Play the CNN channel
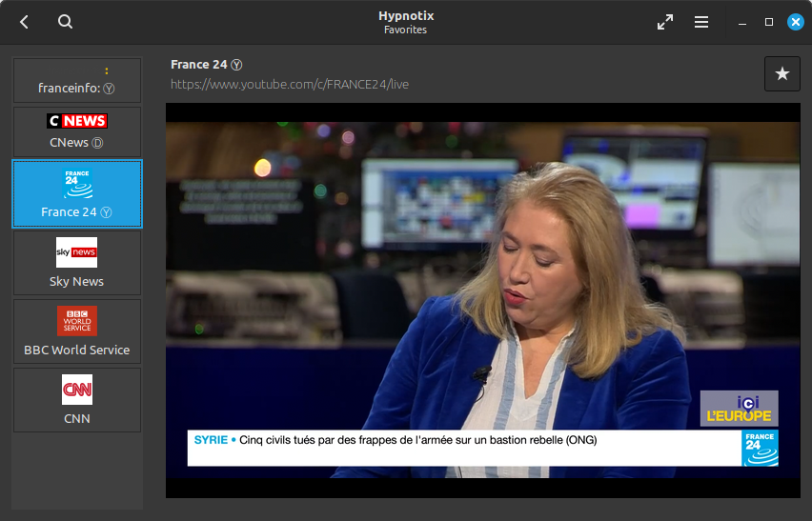The image size is (812, 521). point(77,400)
